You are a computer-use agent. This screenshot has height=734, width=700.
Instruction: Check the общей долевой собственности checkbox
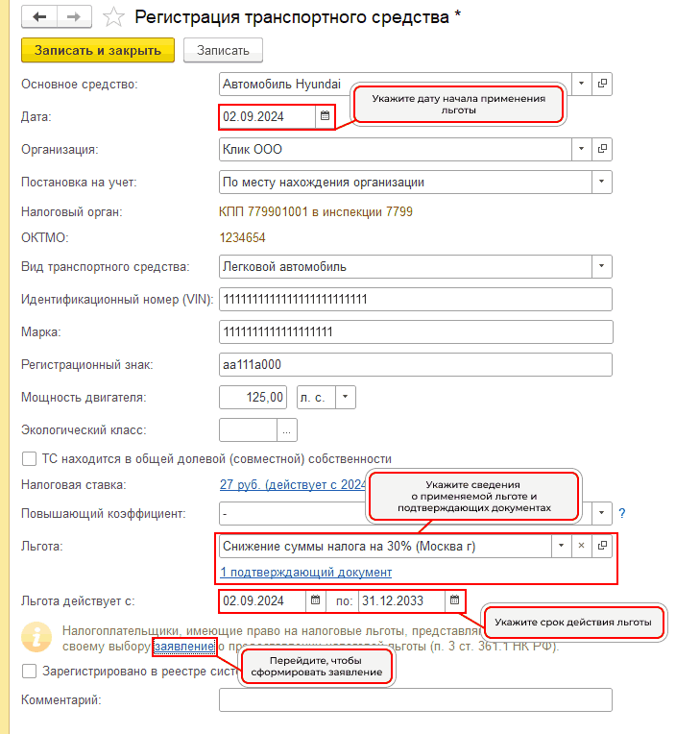click(29, 459)
